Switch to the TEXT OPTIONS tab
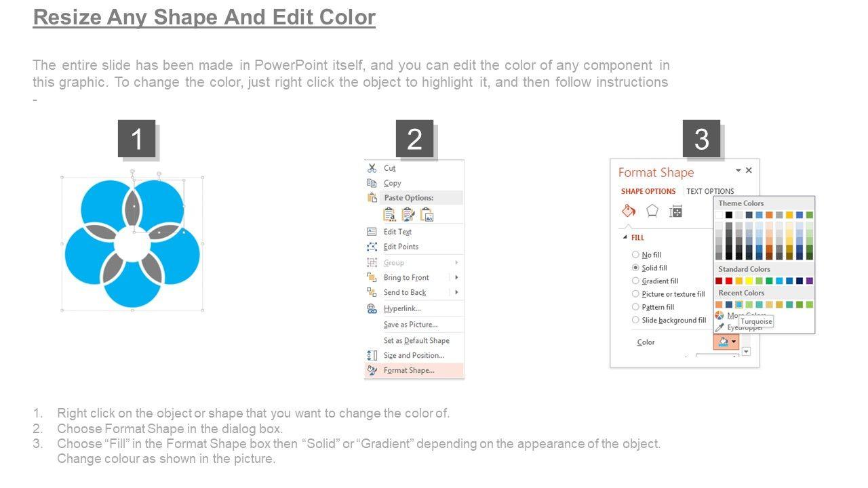The width and height of the screenshot is (868, 488). point(710,191)
